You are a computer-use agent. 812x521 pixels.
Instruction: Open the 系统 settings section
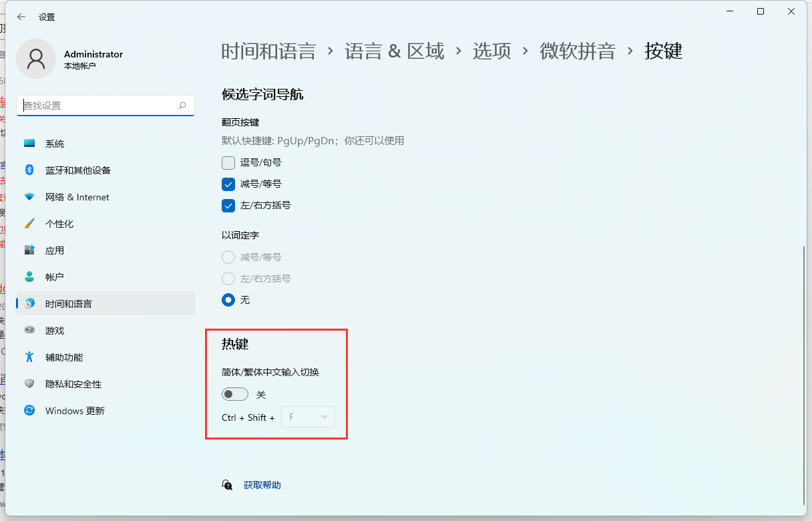pyautogui.click(x=55, y=143)
